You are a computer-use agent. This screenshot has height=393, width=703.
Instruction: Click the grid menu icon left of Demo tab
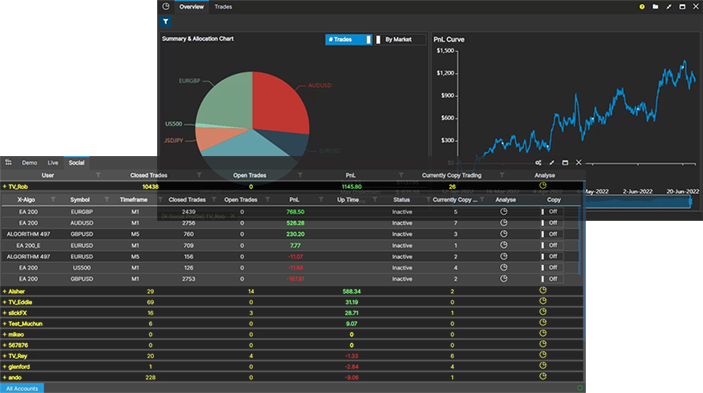(x=9, y=163)
